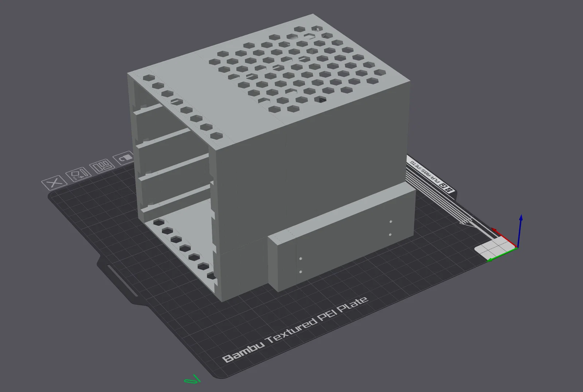This screenshot has width=583, height=392.
Task: Toggle the plate lock icon
Action: pos(124,158)
